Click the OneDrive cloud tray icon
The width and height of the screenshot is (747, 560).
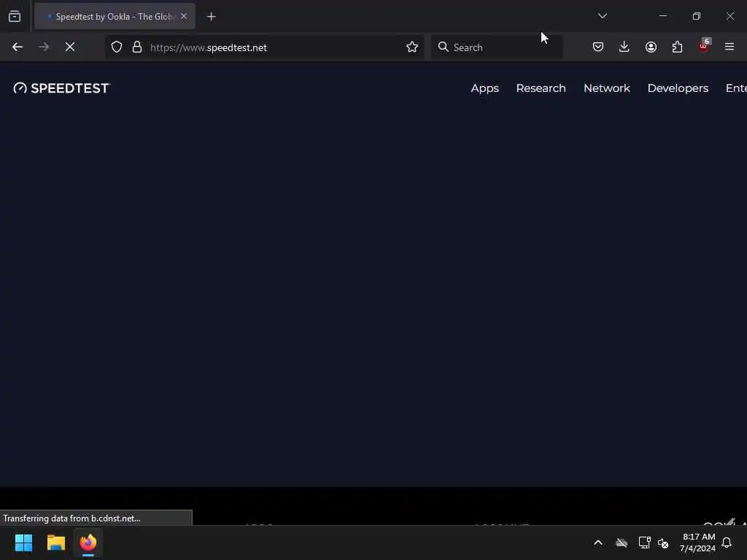coord(622,542)
